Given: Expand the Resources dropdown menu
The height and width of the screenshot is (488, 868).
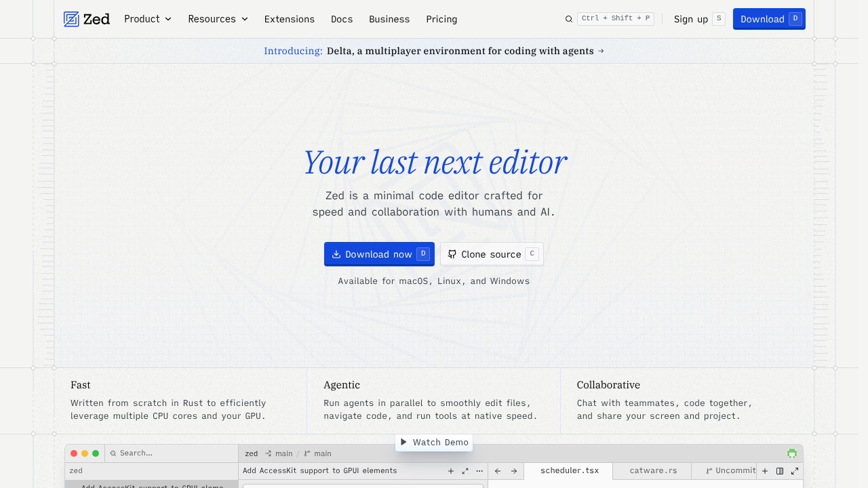Looking at the screenshot, I should click(x=218, y=19).
